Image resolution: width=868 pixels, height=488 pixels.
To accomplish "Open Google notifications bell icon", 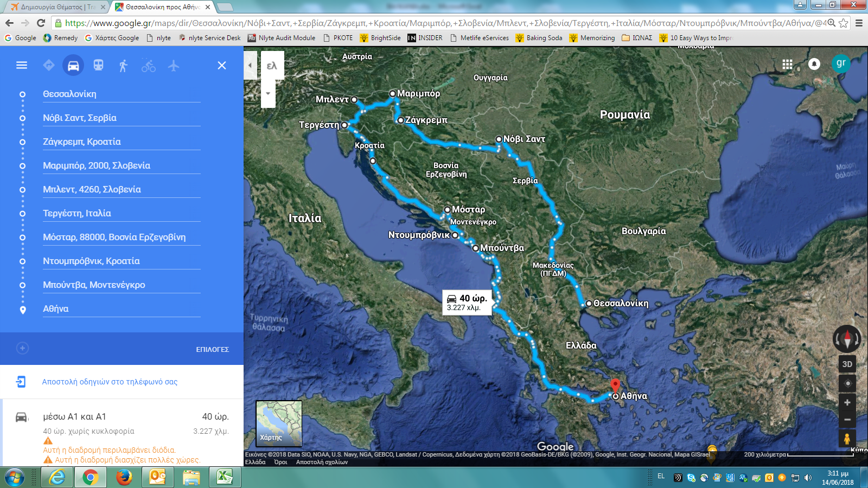I will (x=814, y=64).
